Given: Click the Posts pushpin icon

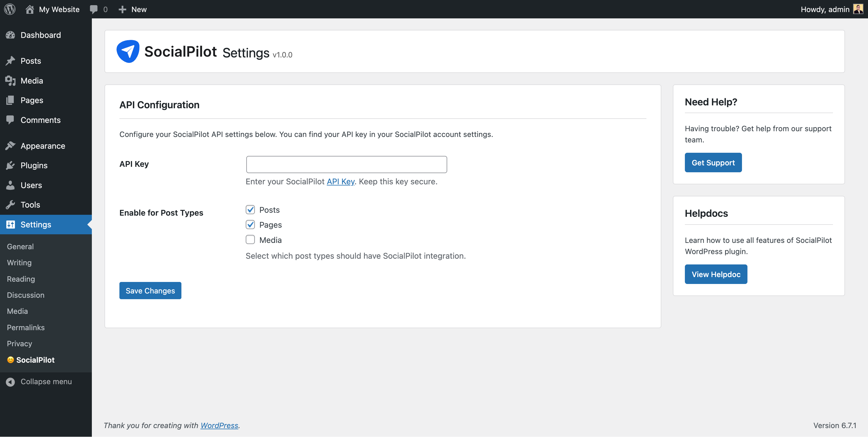Looking at the screenshot, I should coord(10,61).
